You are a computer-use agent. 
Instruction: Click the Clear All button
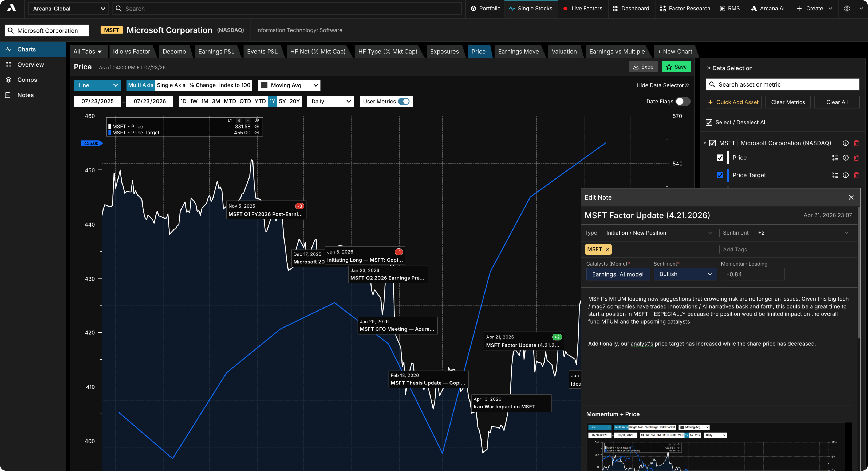click(837, 102)
